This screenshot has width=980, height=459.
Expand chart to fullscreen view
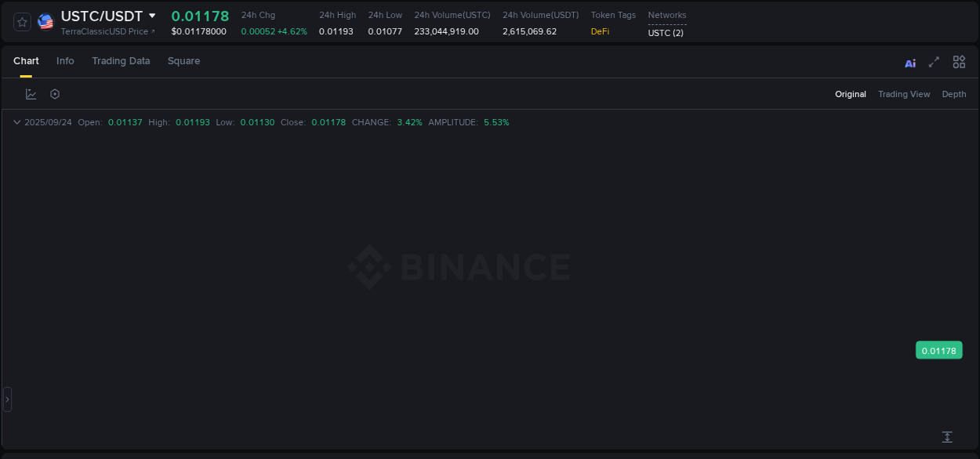(x=934, y=62)
